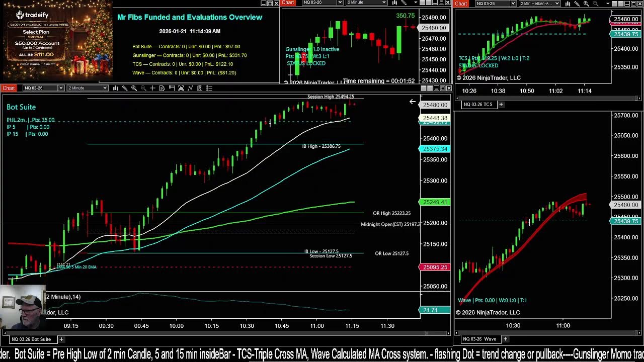Click the 'Time remaining = 00:01:52' text
Viewport: 644px width, 362px height.
click(x=379, y=81)
